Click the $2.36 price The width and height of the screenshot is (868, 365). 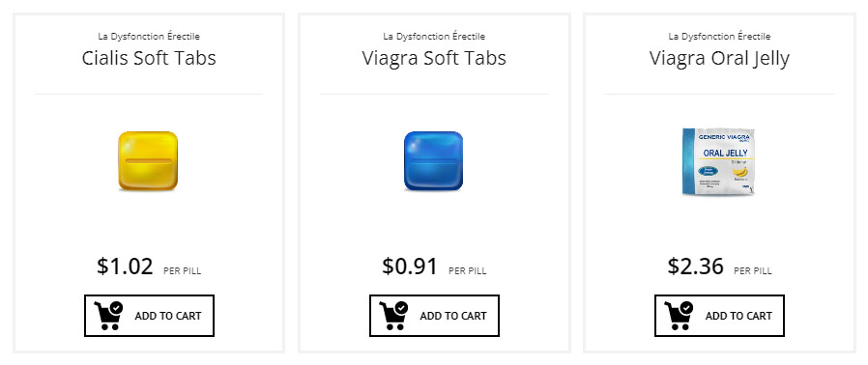tap(695, 266)
